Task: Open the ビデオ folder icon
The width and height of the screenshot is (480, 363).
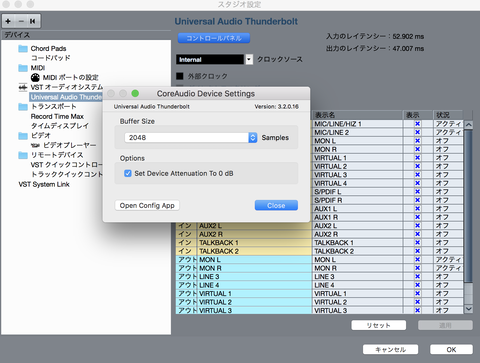Action: click(23, 136)
